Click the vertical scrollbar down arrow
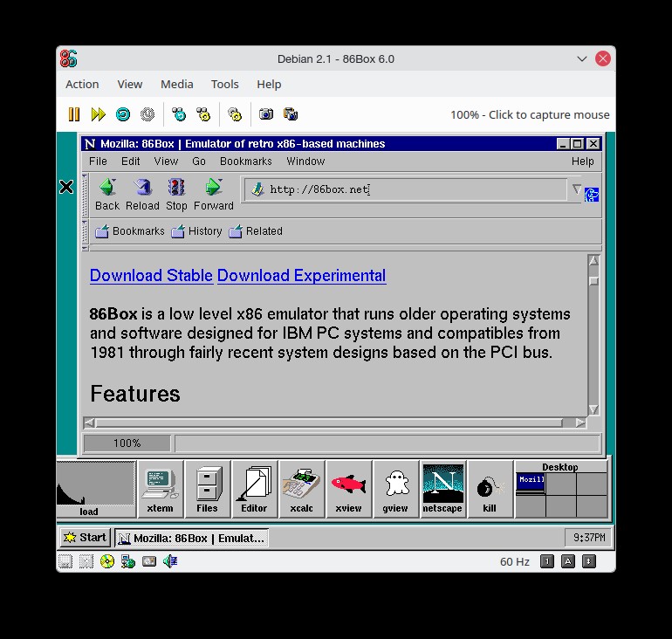672x639 pixels. point(593,409)
